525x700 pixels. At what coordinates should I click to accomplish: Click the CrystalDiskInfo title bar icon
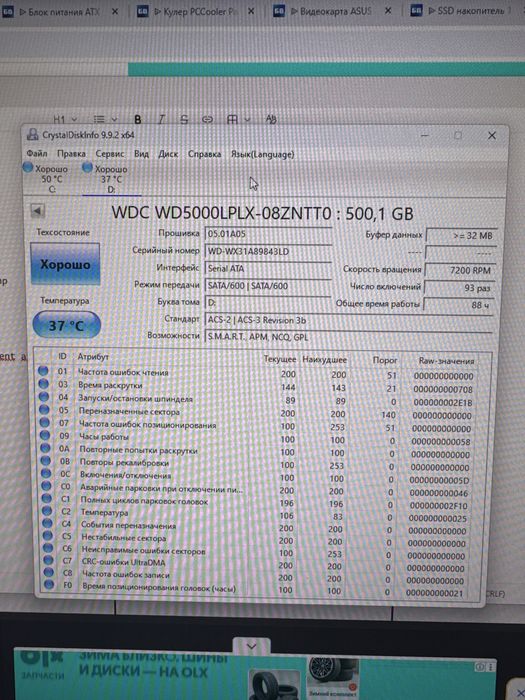tap(32, 134)
